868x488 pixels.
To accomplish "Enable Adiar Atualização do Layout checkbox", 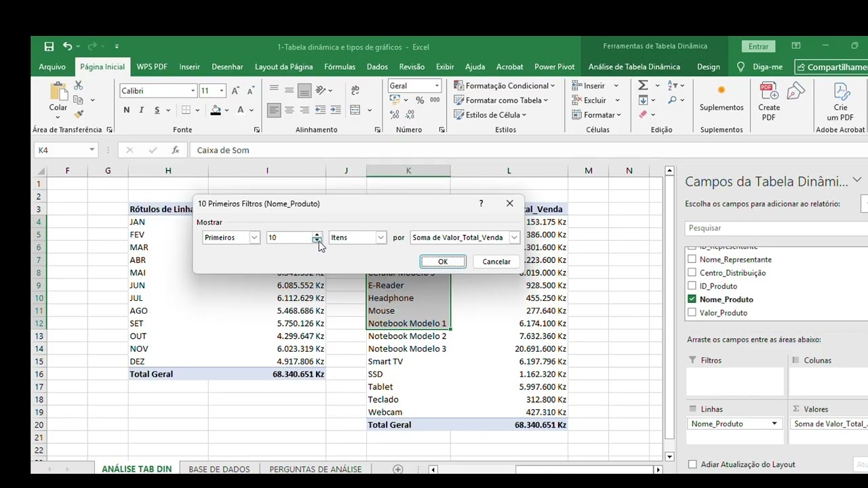I will (x=692, y=464).
